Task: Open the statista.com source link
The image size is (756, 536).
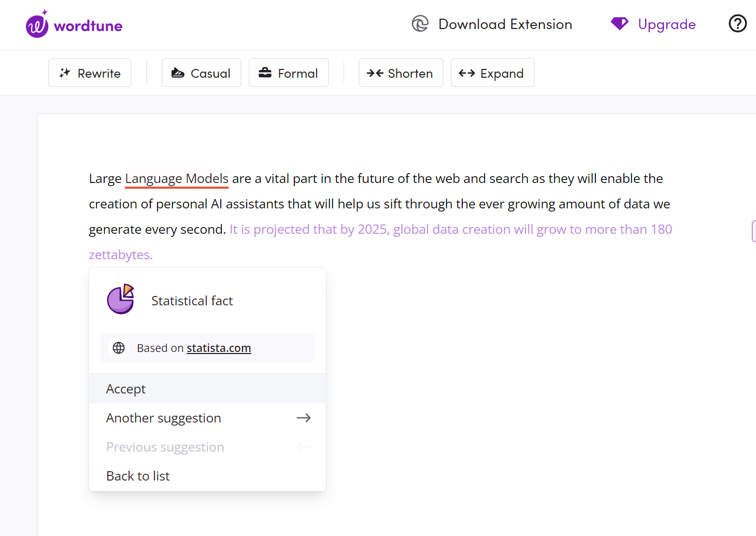Action: pos(219,348)
